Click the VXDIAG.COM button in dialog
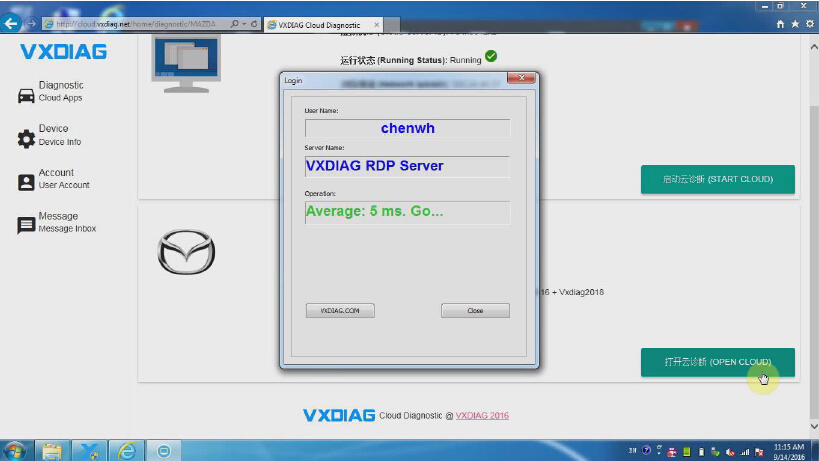The width and height of the screenshot is (819, 461). coord(340,311)
